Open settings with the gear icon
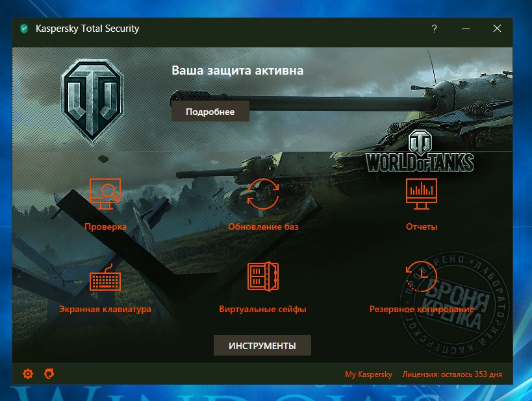The image size is (532, 401). 28,374
